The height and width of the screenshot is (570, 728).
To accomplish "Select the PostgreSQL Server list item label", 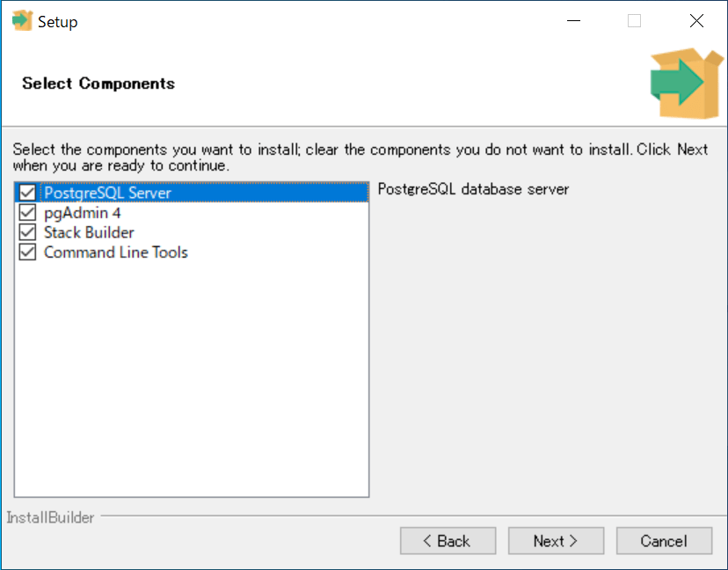I will point(107,193).
